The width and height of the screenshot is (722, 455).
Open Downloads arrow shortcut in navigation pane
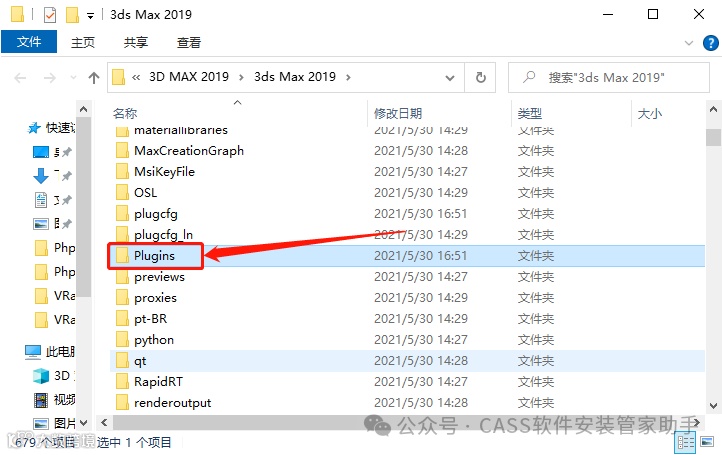(x=41, y=175)
